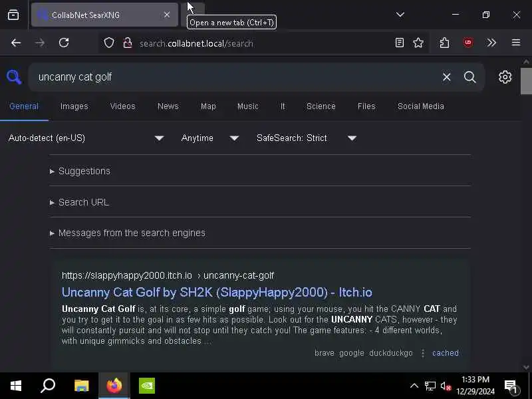Open NVIDIA app from taskbar

tap(147, 386)
